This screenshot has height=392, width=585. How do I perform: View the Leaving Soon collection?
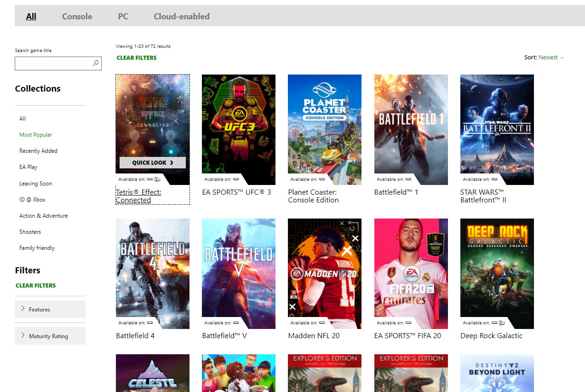35,184
